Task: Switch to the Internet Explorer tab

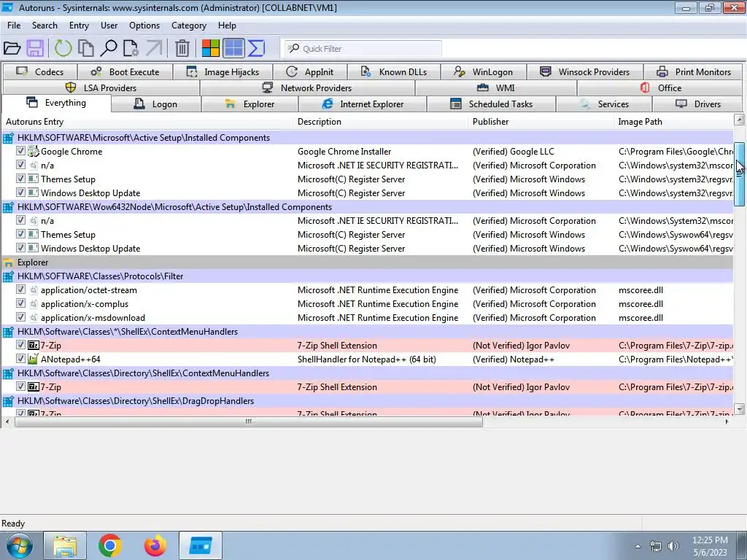Action: click(x=363, y=104)
